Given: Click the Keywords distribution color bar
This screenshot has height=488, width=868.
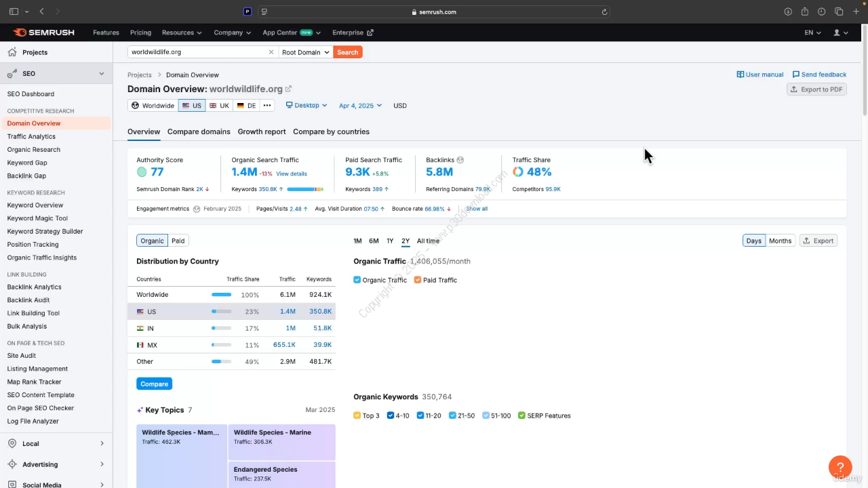Looking at the screenshot, I should (305, 189).
